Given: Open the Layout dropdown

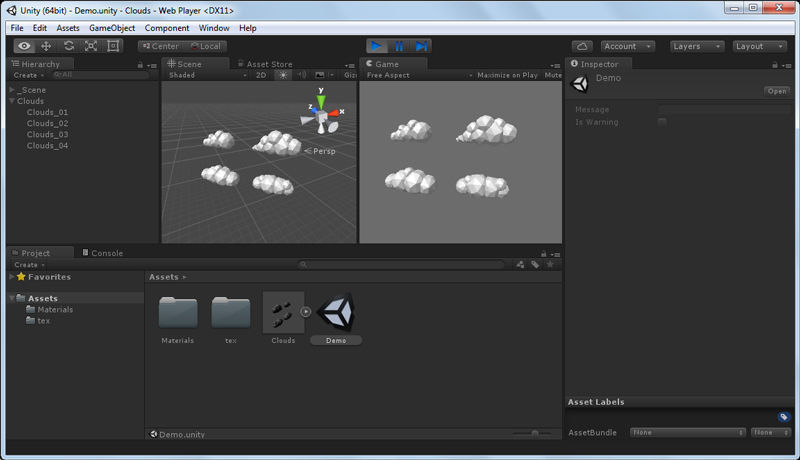Looking at the screenshot, I should coord(760,46).
